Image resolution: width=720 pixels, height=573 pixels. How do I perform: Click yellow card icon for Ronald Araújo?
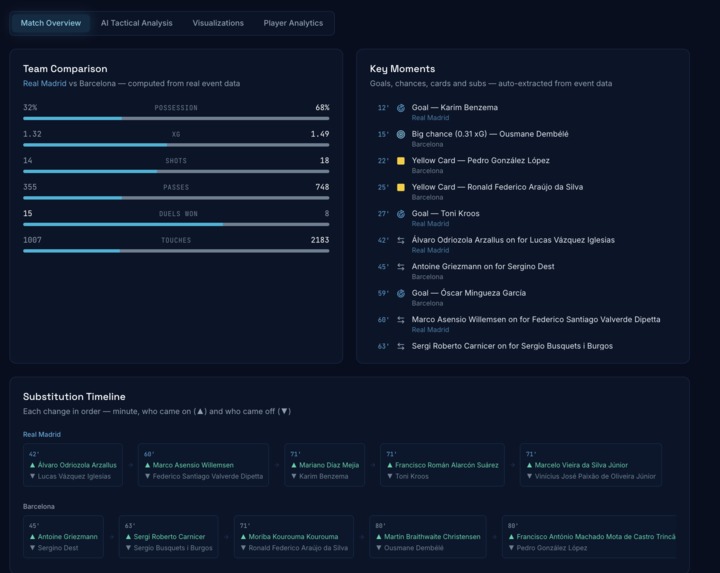tap(401, 187)
